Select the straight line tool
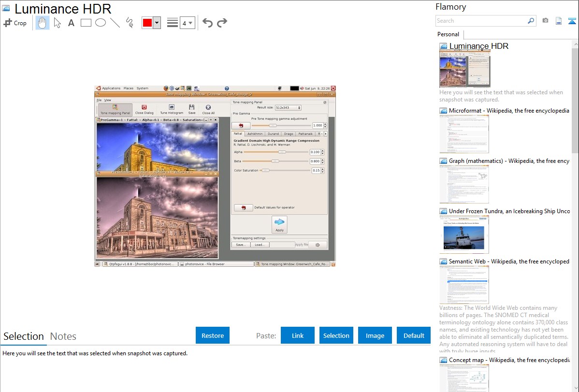Screen dimensions: 579x392 click(115, 23)
